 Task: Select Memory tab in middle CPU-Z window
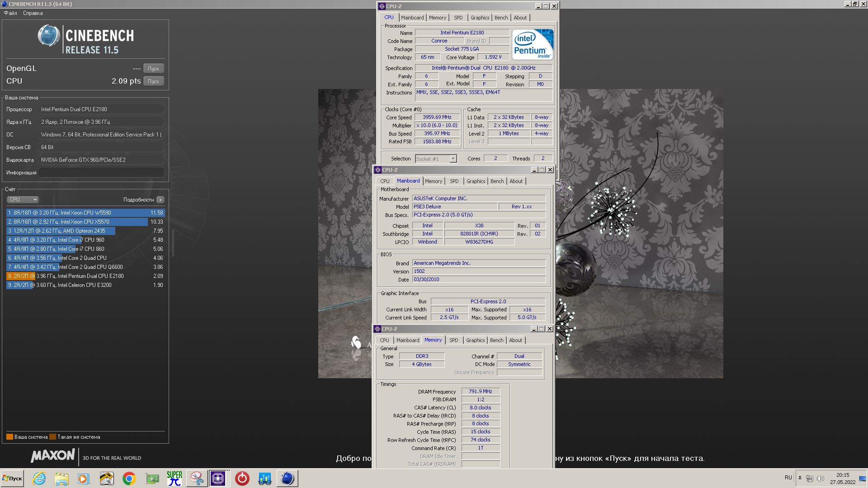click(x=434, y=181)
